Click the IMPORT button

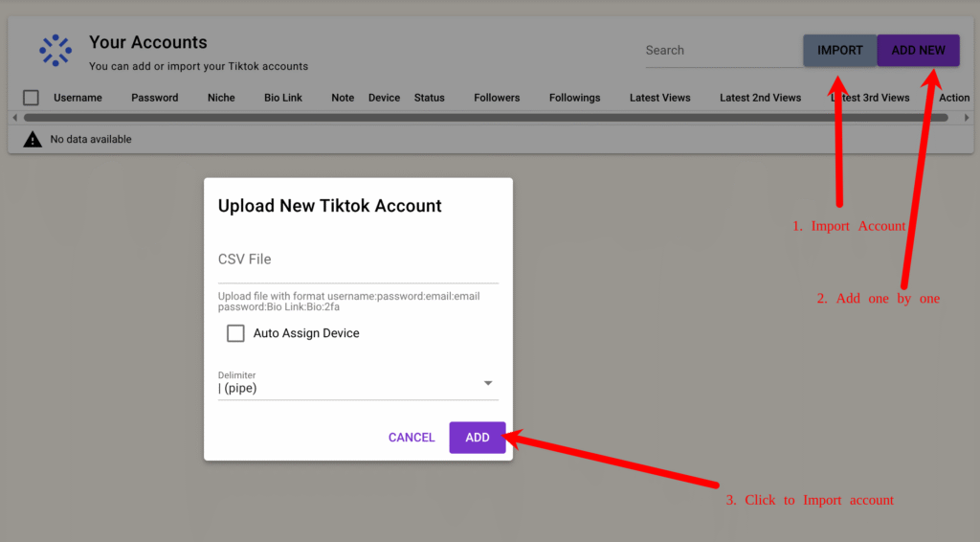(839, 51)
